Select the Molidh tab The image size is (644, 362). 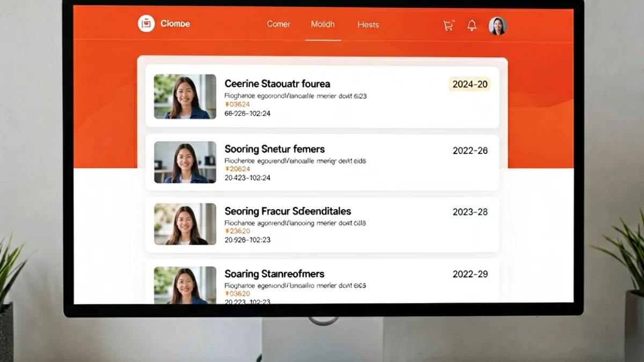pos(323,24)
